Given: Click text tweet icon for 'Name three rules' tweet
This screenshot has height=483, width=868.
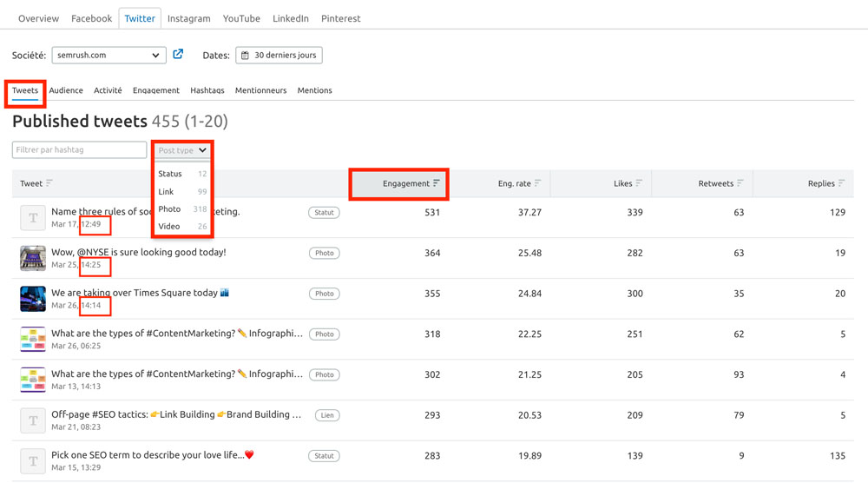Looking at the screenshot, I should [33, 218].
